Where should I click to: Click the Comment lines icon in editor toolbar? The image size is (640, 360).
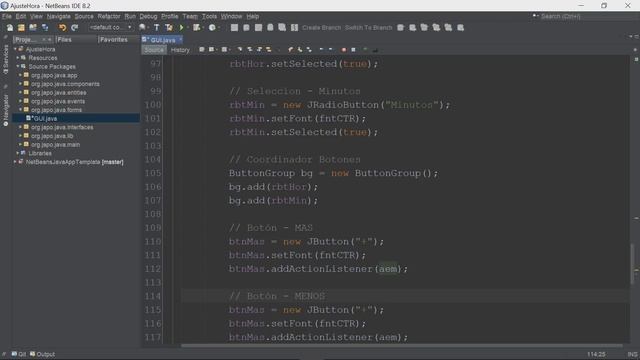pyautogui.click(x=365, y=50)
